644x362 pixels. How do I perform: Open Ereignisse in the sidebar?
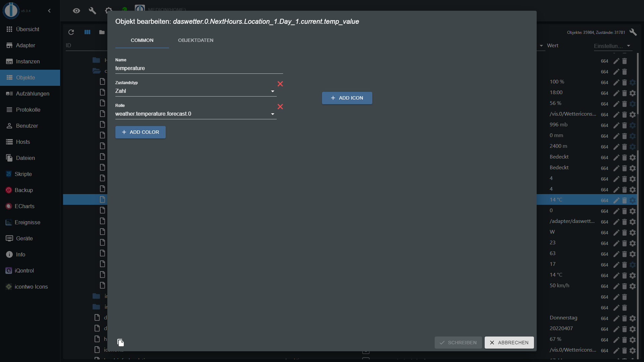click(x=30, y=222)
